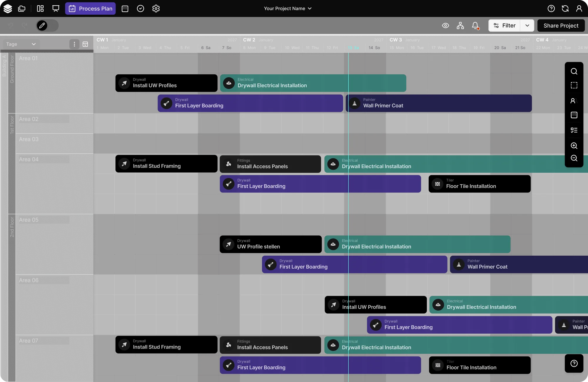Expand the Filter dropdown chevron

(x=528, y=26)
